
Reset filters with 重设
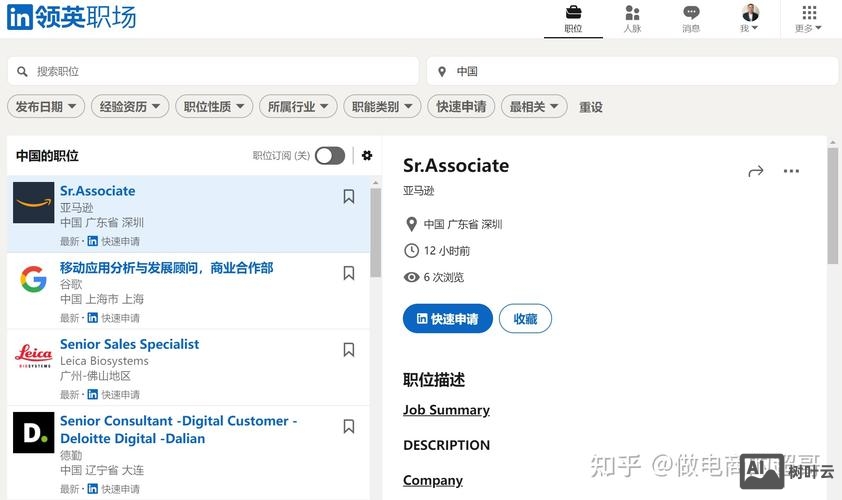point(591,107)
